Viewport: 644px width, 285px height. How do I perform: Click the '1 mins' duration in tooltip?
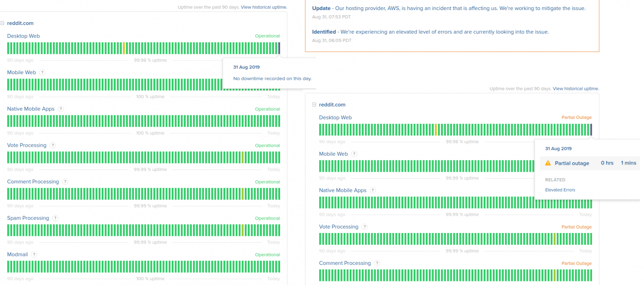pyautogui.click(x=628, y=163)
